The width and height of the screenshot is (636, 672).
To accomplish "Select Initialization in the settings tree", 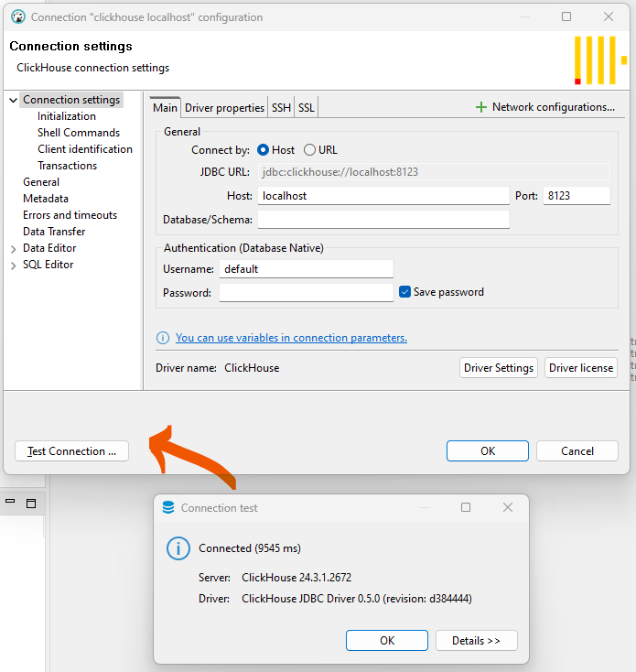I will pos(67,116).
